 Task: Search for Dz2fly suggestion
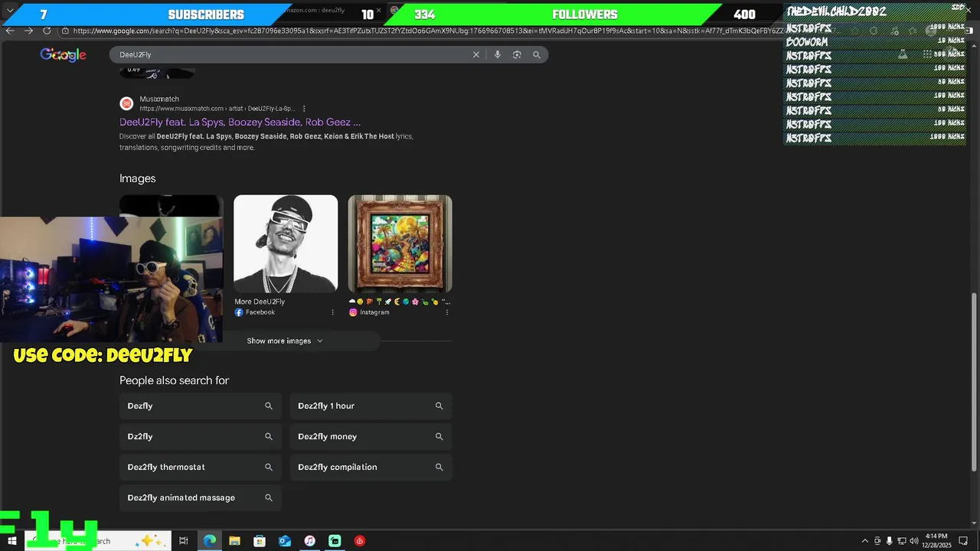point(201,436)
